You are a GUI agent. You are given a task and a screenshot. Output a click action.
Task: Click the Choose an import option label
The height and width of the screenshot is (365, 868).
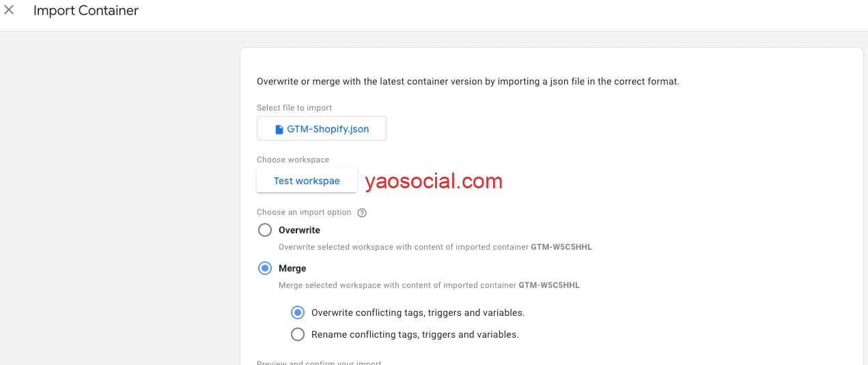304,212
